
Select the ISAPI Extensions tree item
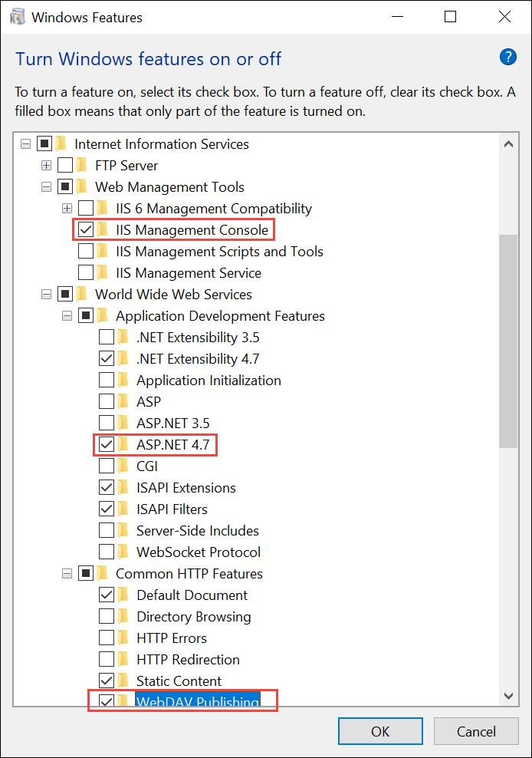186,488
